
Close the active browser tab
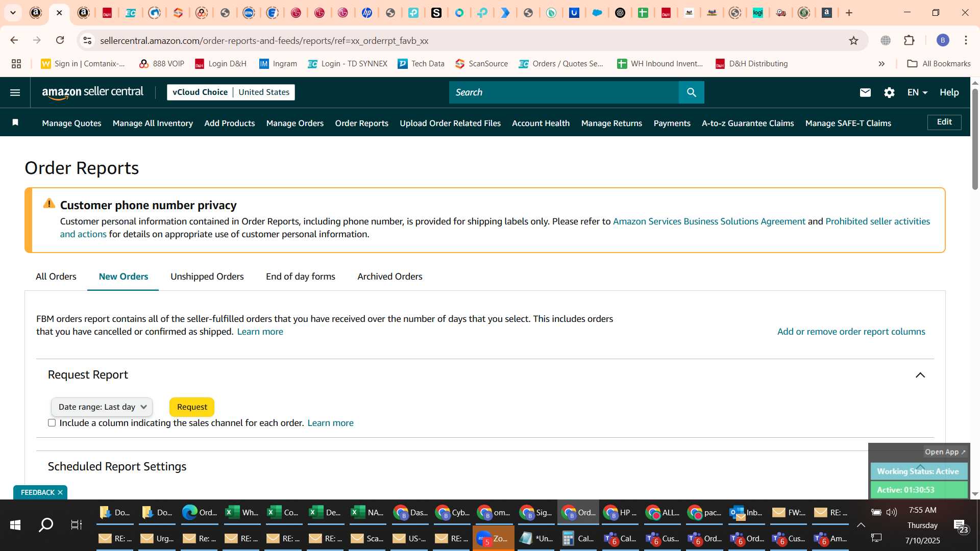[59, 13]
